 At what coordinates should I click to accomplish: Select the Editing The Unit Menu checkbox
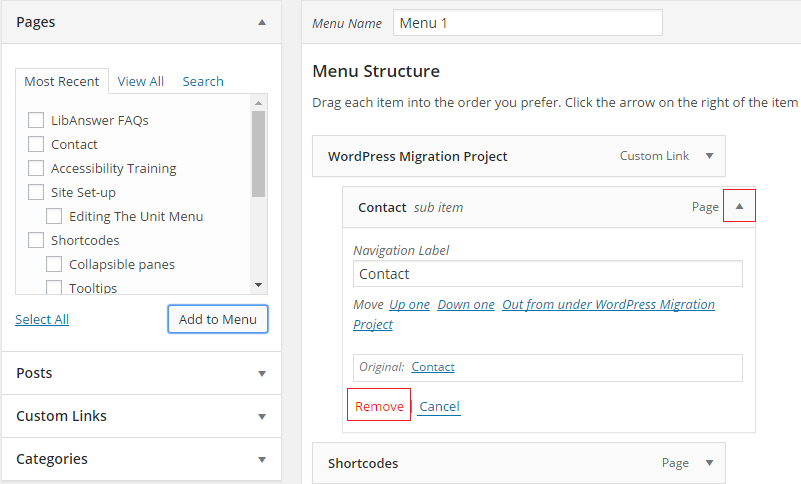(54, 216)
